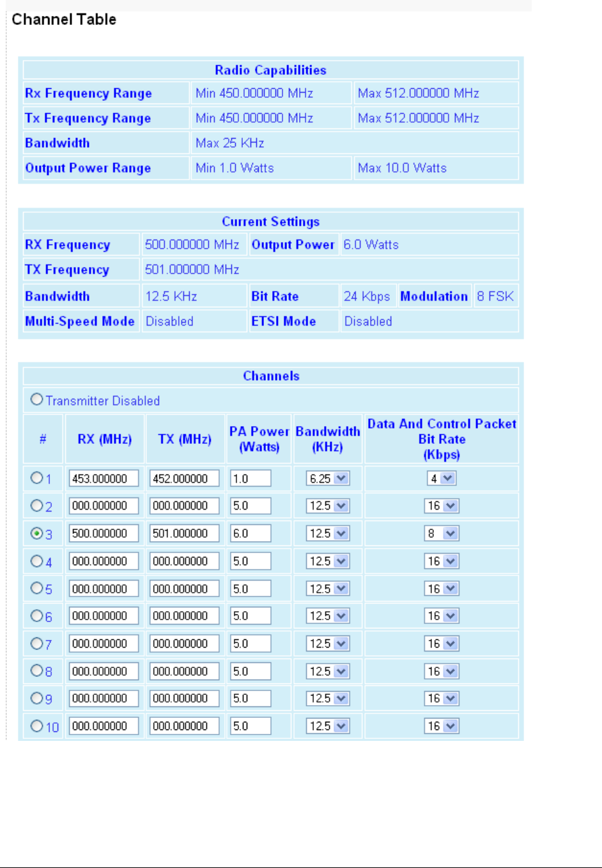Image resolution: width=602 pixels, height=868 pixels.
Task: Click the Max 25 KHz bandwidth value
Action: 230,143
